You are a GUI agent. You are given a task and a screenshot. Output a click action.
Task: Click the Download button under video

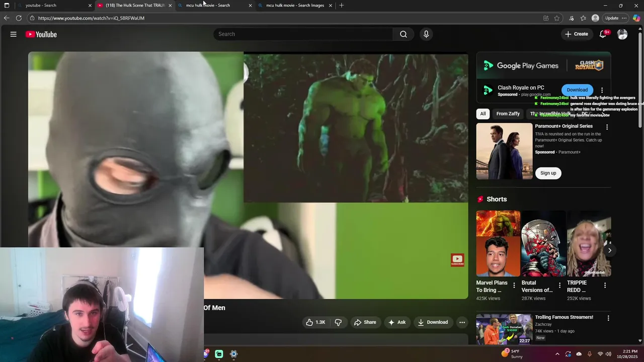(x=433, y=322)
